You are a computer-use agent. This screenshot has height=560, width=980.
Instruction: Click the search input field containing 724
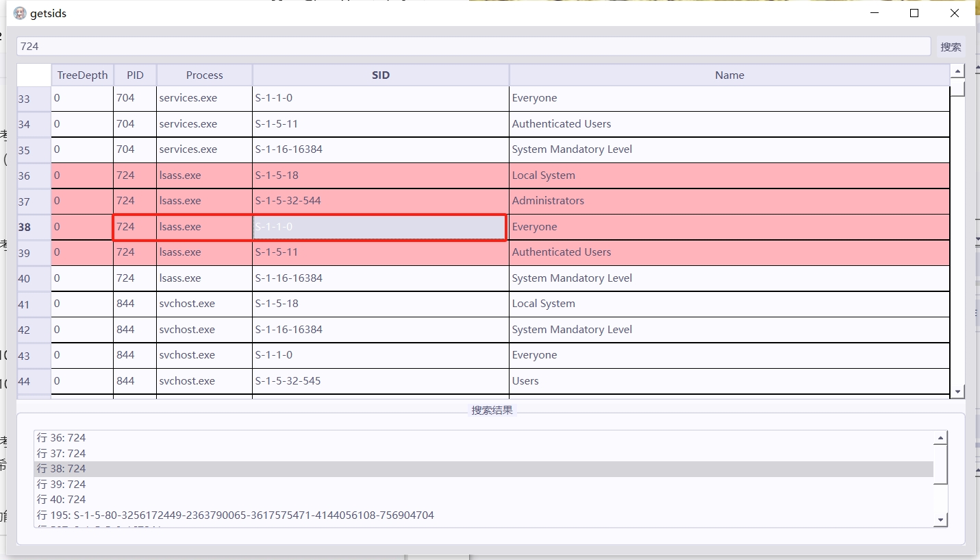pyautogui.click(x=473, y=47)
